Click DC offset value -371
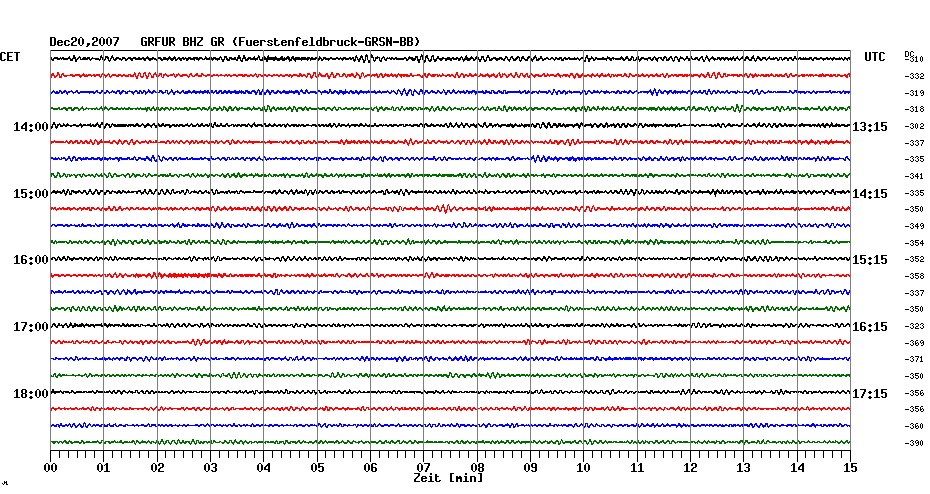Viewport: 930px width, 494px height. coord(915,359)
